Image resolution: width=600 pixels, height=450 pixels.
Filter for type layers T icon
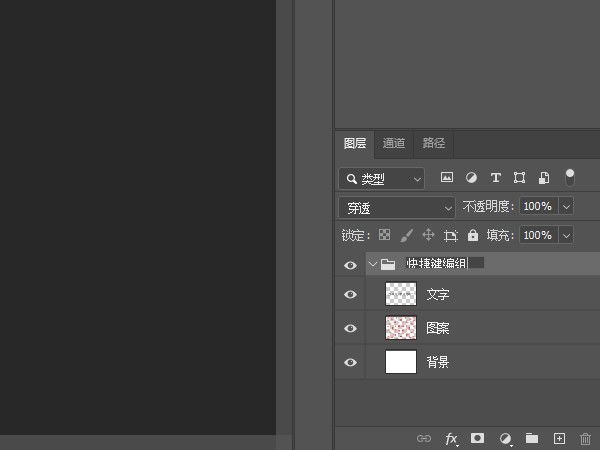tap(496, 178)
